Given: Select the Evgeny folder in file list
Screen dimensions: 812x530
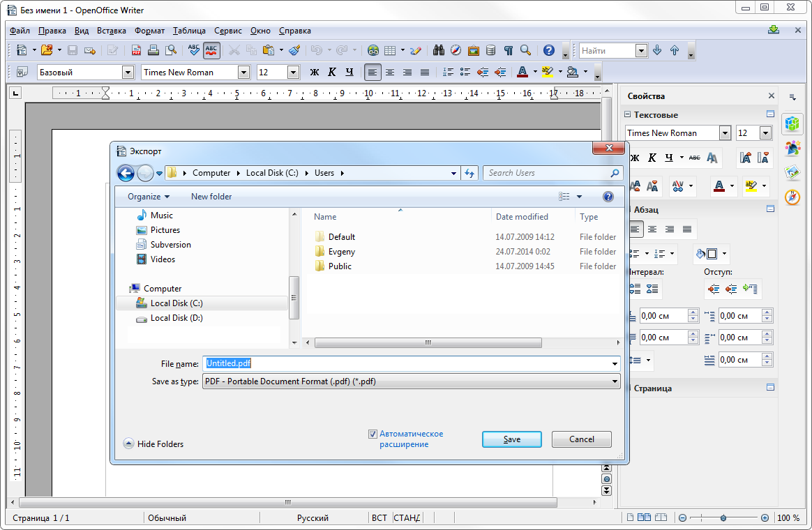Looking at the screenshot, I should pyautogui.click(x=341, y=252).
